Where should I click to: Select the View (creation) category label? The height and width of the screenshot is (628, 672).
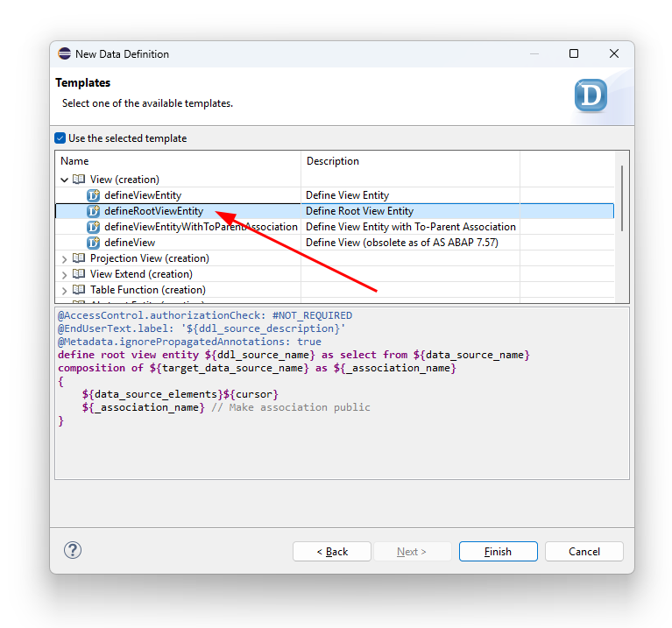(124, 180)
